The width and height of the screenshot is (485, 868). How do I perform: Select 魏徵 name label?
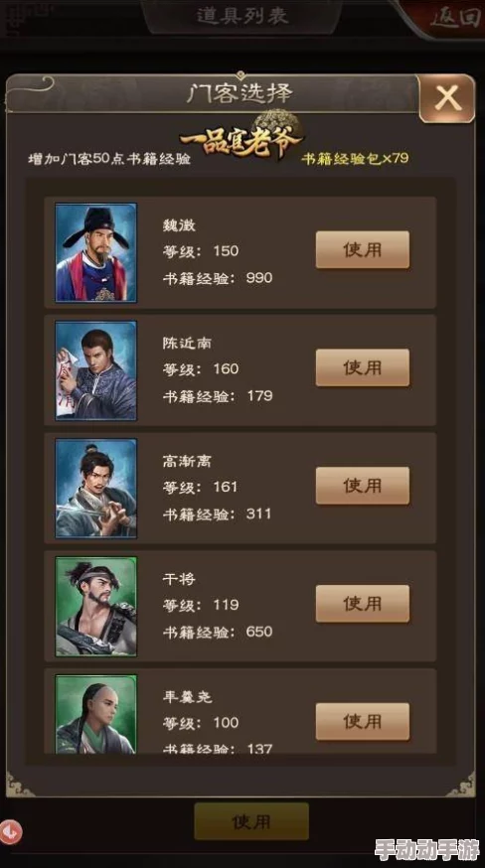(179, 225)
